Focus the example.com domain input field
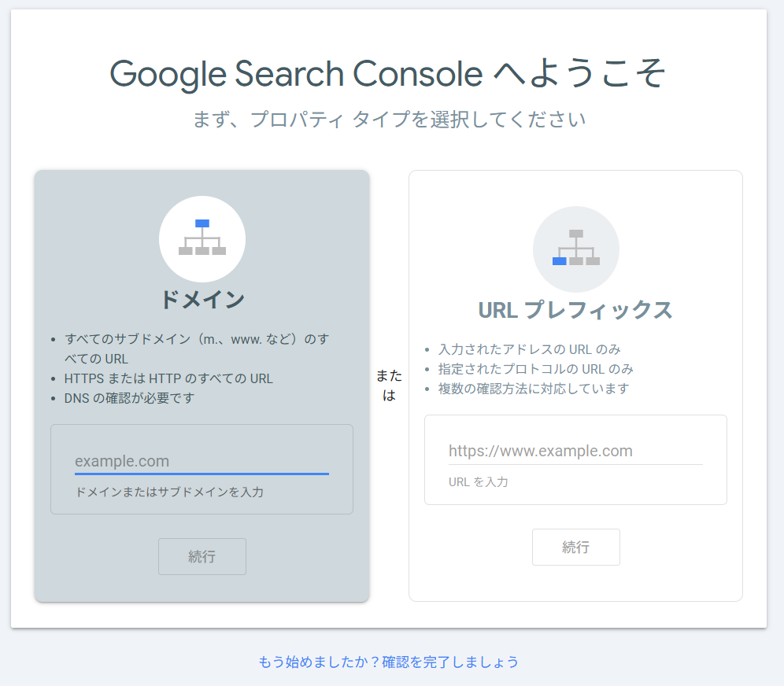The image size is (784, 686). pos(202,461)
